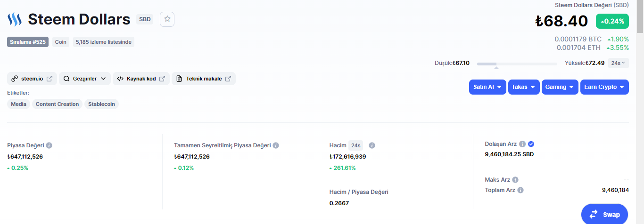The height and width of the screenshot is (224, 644).
Task: Expand the Satın Al dropdown
Action: tap(487, 87)
